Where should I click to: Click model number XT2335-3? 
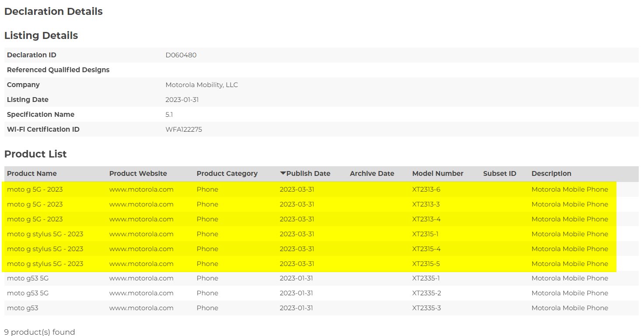pyautogui.click(x=427, y=308)
